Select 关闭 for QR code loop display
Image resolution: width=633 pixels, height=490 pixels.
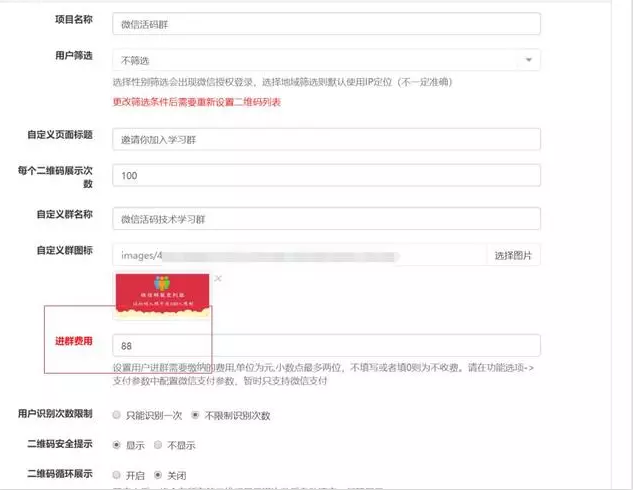coord(158,475)
